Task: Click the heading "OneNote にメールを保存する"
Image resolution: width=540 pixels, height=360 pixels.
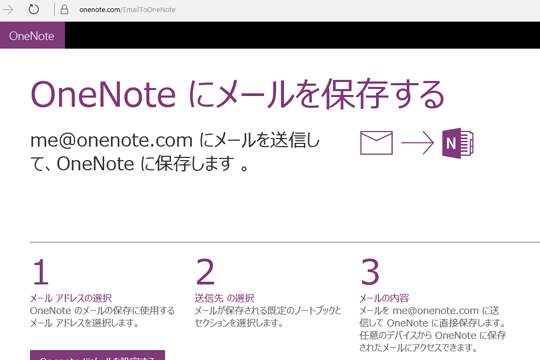Action: tap(238, 94)
